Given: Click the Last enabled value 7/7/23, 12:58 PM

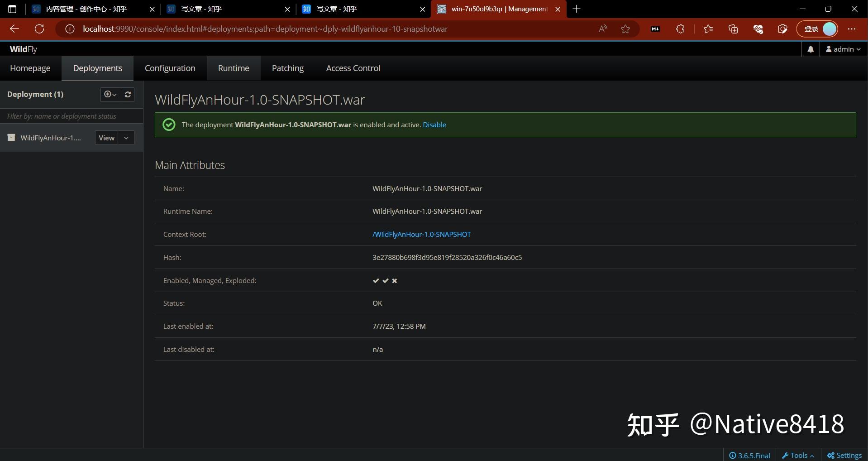Looking at the screenshot, I should coord(399,327).
